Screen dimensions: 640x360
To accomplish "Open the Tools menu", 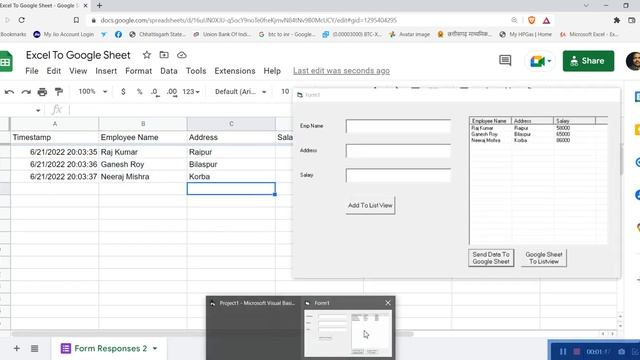I will [x=196, y=71].
